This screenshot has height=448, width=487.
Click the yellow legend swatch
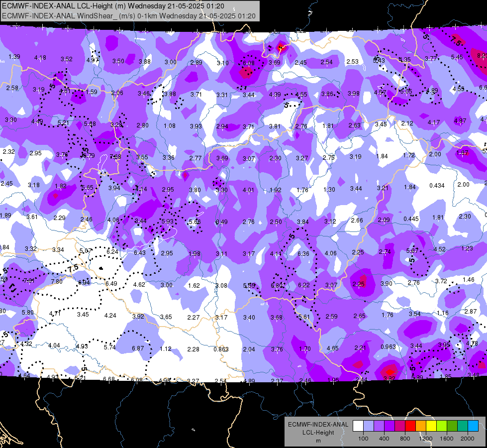(431, 426)
